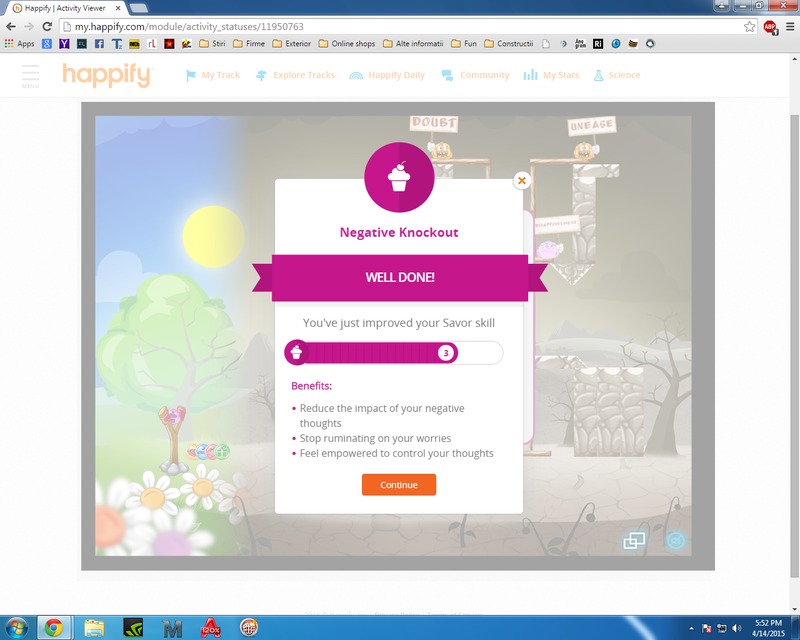Click the happify logo

click(x=107, y=76)
